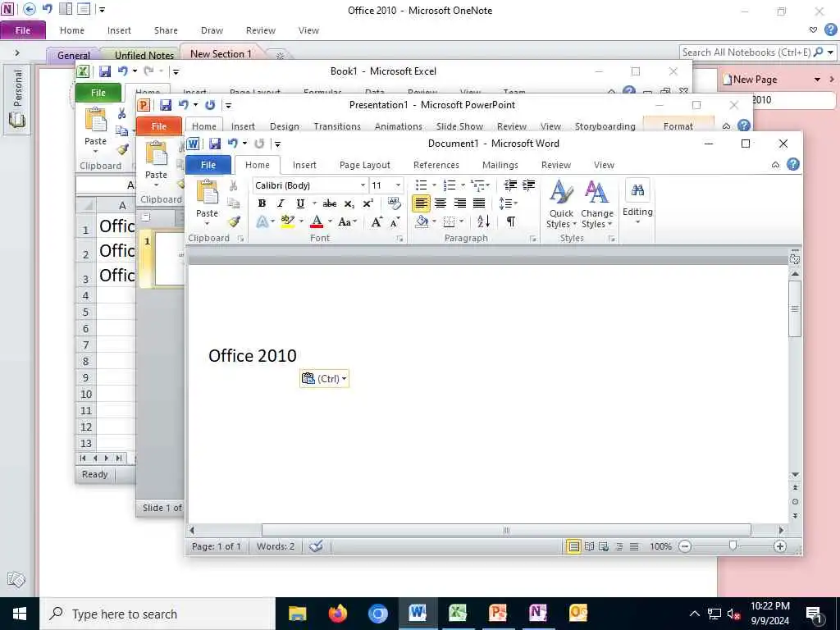Open the Mailings tab in Word
This screenshot has width=840, height=630.
pos(500,165)
